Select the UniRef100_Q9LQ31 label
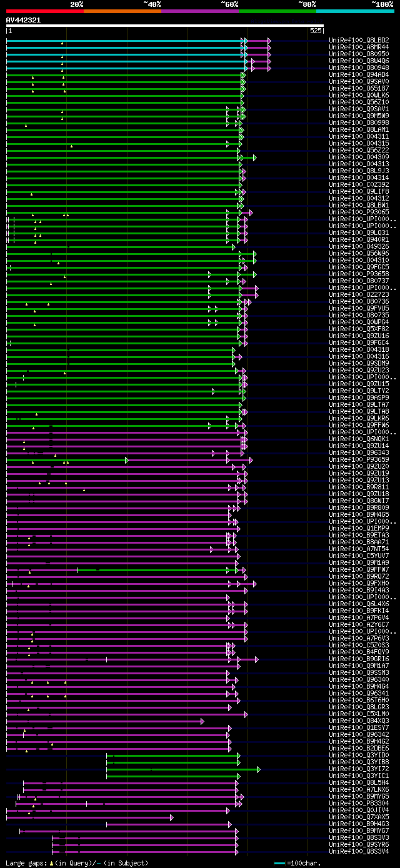The width and height of the screenshot is (400, 868). coord(359,233)
